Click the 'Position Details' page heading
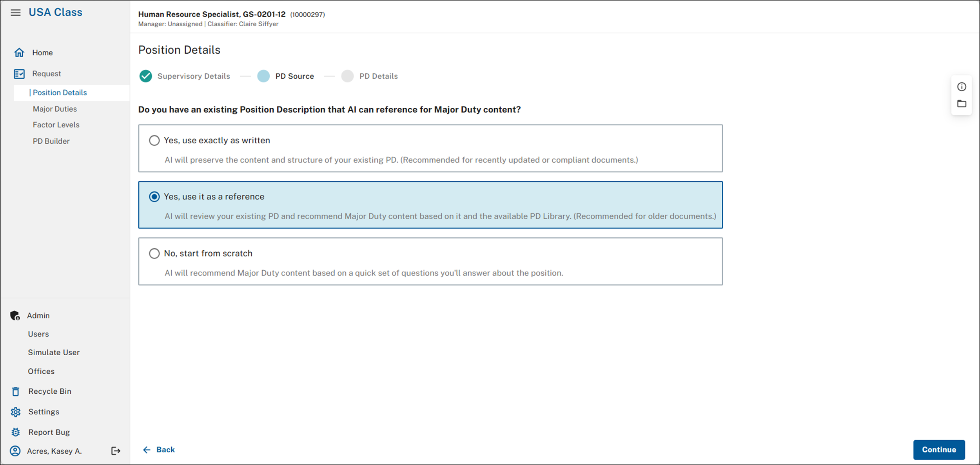 tap(179, 50)
